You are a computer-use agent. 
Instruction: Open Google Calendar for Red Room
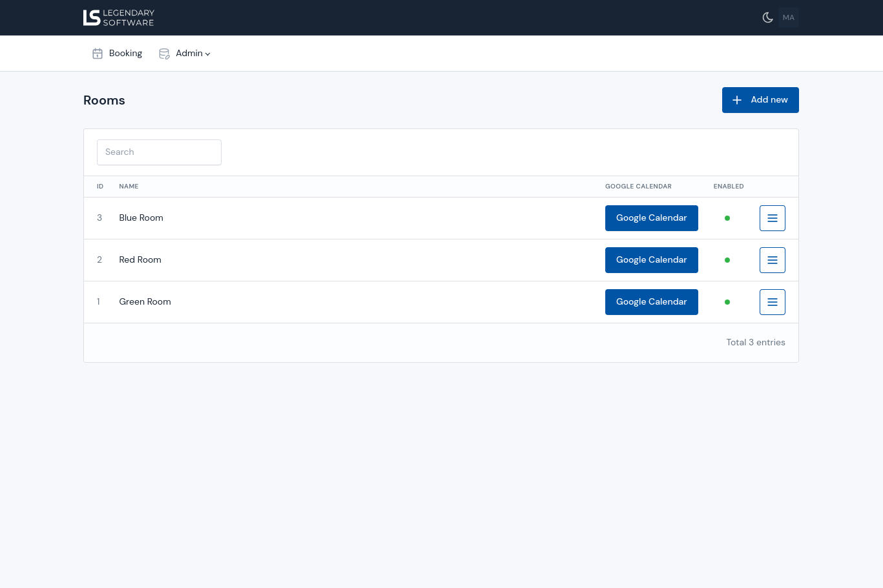pos(651,260)
